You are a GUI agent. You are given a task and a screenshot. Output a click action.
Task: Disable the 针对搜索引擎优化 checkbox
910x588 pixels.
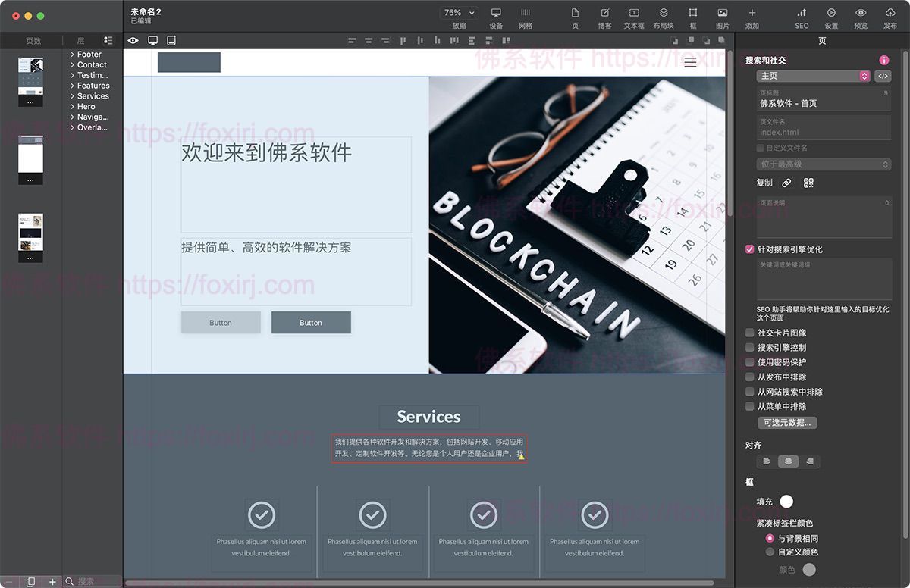(749, 249)
